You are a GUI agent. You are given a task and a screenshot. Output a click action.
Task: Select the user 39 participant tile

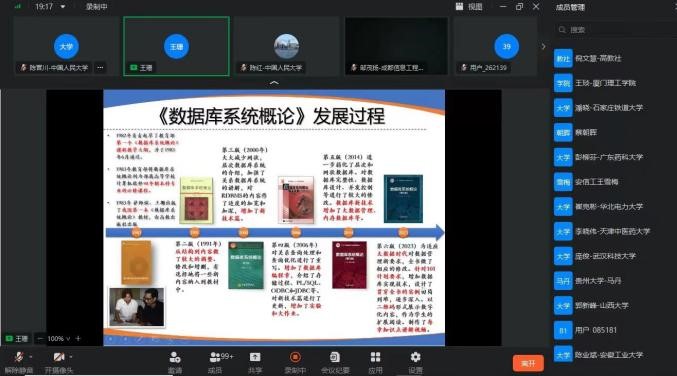(x=496, y=46)
